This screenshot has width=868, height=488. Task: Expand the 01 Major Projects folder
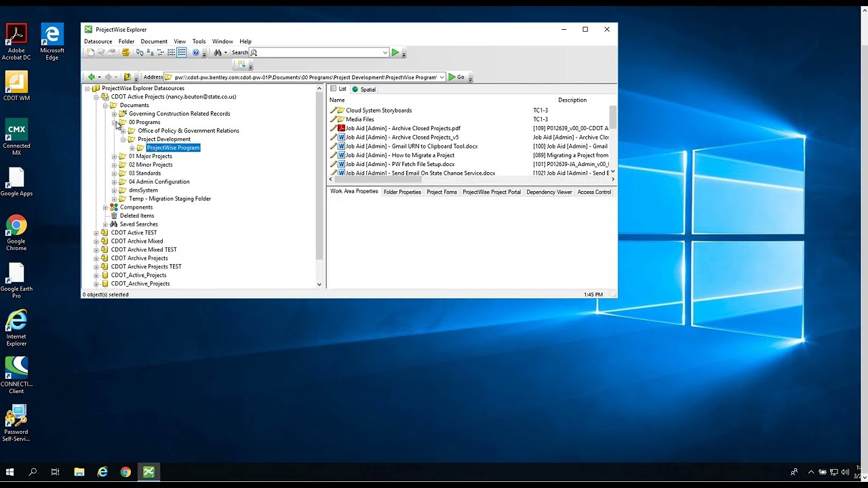(114, 157)
